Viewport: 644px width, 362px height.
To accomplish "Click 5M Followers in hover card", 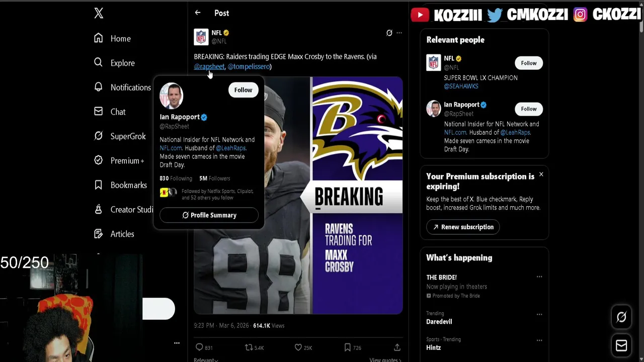I will pyautogui.click(x=215, y=178).
